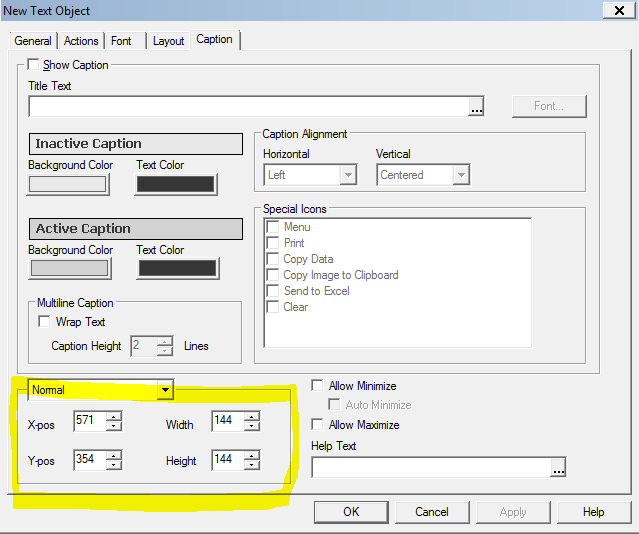The height and width of the screenshot is (534, 639).
Task: Decrease the Width value
Action: point(252,426)
